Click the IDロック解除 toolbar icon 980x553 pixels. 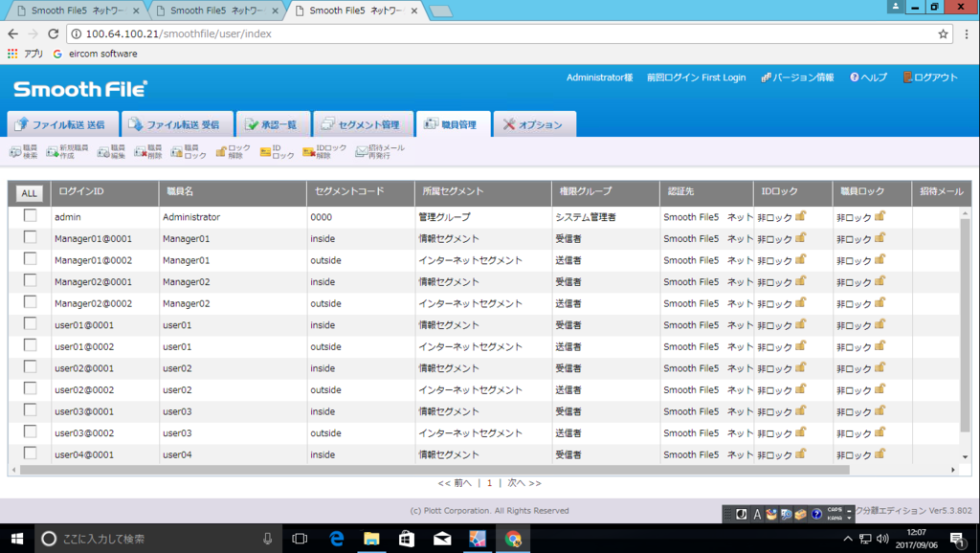coord(323,151)
